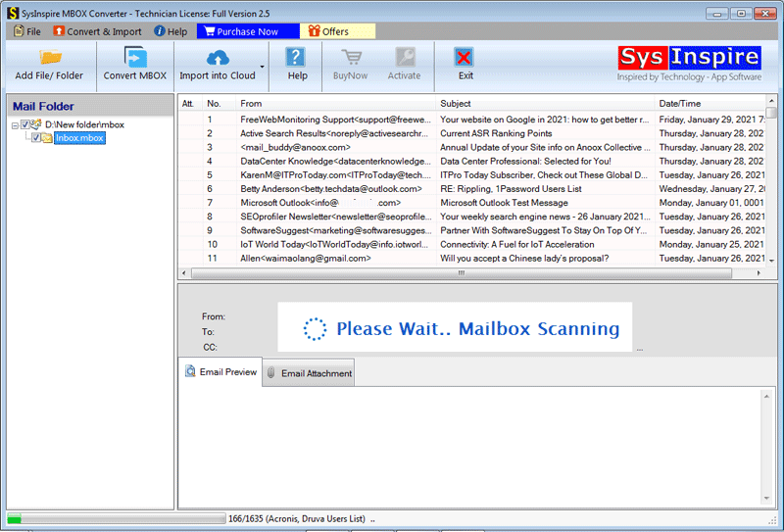
Task: Select email from mail_buddy@anoox.com
Action: (471, 148)
